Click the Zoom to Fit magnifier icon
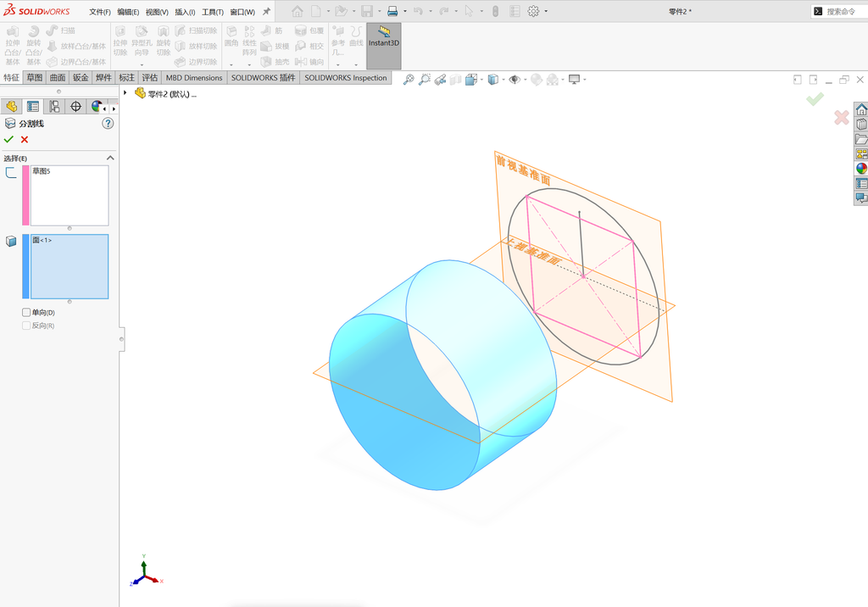This screenshot has height=607, width=868. pyautogui.click(x=409, y=80)
